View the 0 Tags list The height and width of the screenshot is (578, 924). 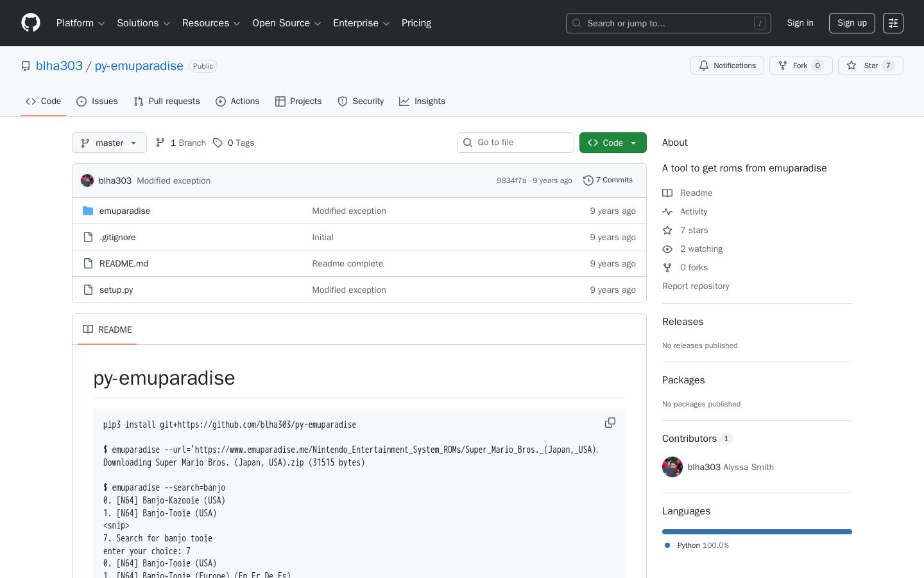(x=234, y=143)
